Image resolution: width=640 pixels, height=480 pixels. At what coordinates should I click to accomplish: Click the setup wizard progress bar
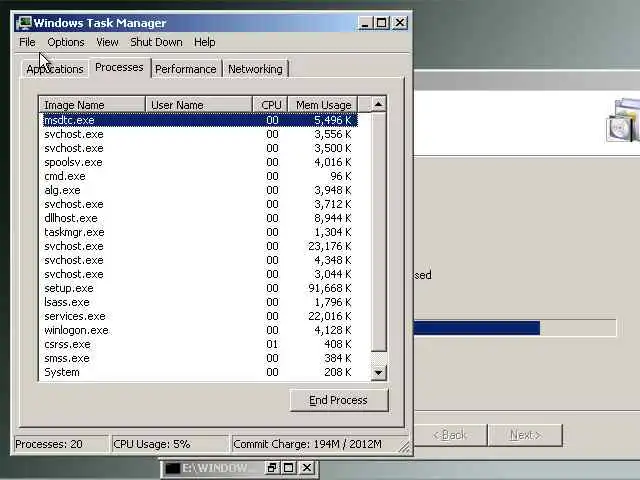pyautogui.click(x=514, y=328)
